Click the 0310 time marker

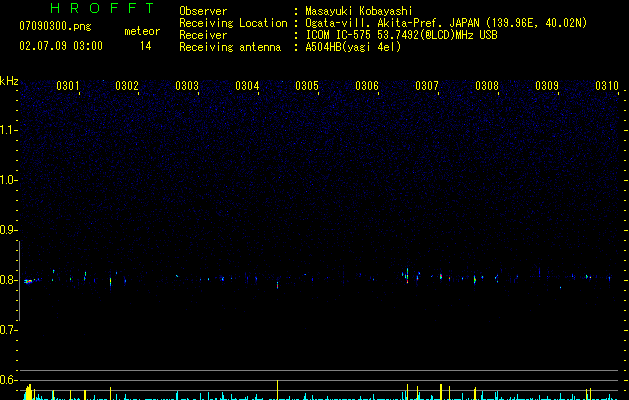(x=607, y=86)
